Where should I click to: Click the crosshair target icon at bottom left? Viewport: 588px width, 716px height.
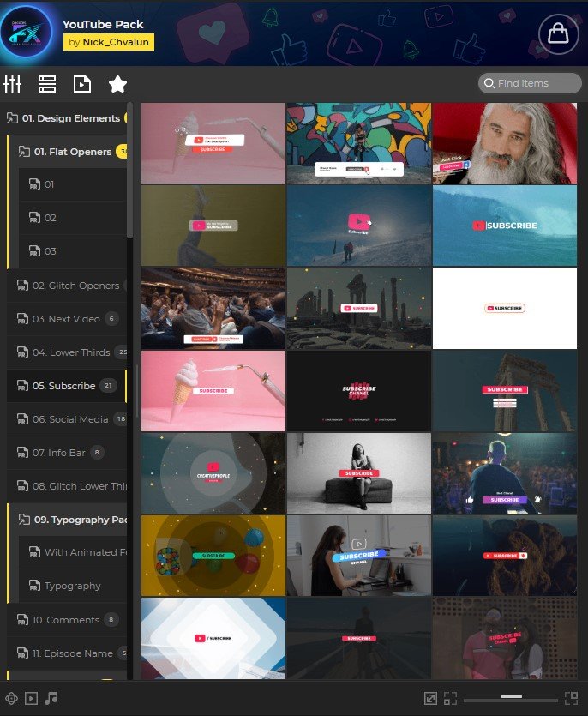pyautogui.click(x=11, y=699)
